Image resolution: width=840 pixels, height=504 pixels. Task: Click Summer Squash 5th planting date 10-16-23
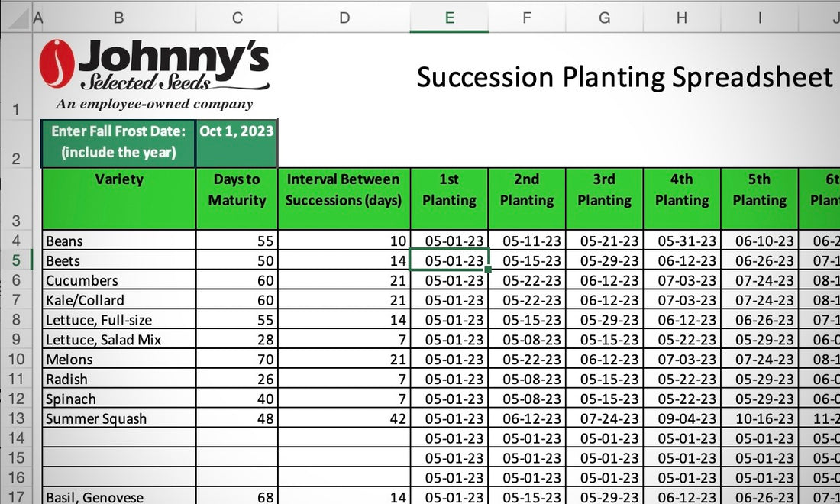[x=759, y=418]
